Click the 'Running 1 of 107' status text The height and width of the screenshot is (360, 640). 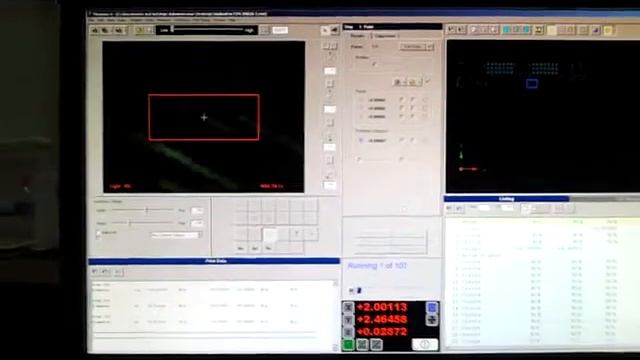[377, 266]
